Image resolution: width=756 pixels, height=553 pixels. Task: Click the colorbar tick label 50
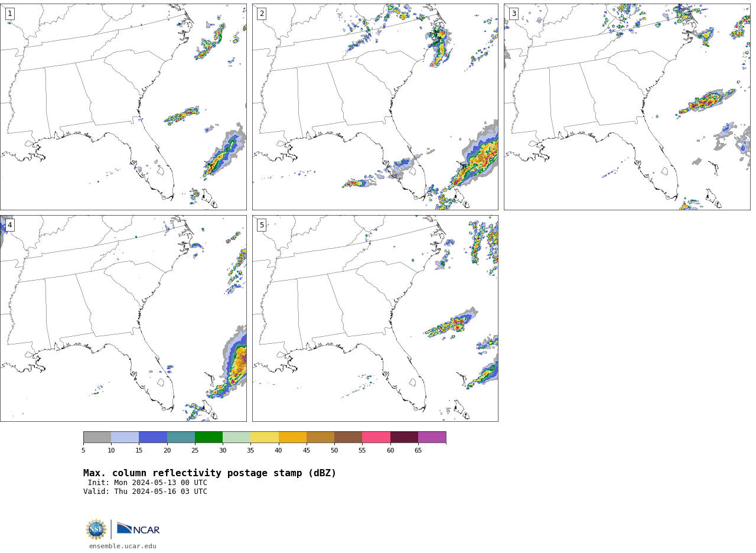334,451
